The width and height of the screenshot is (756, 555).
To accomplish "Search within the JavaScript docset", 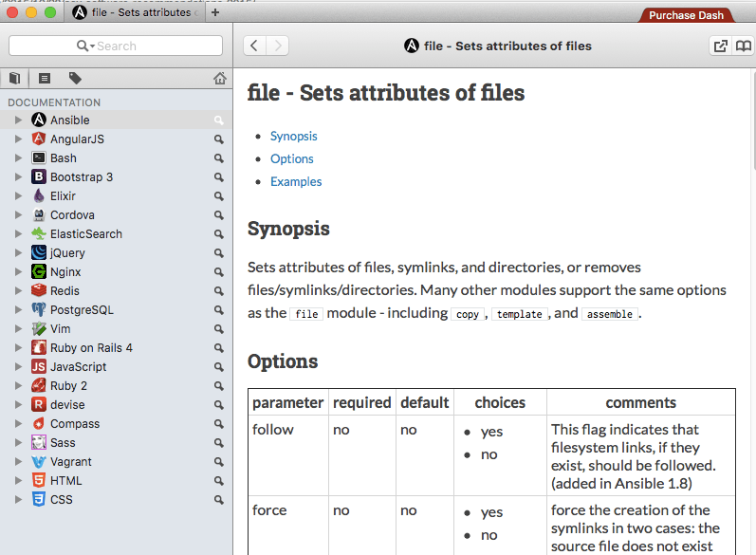I will pos(219,367).
